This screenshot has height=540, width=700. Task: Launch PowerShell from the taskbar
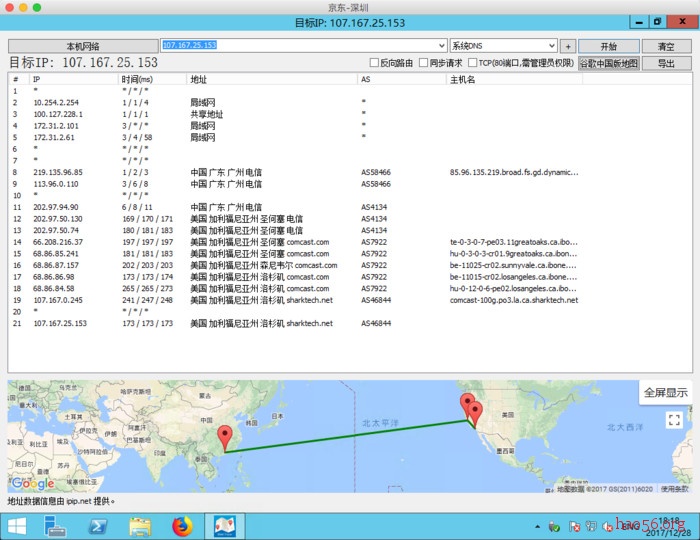(x=97, y=527)
